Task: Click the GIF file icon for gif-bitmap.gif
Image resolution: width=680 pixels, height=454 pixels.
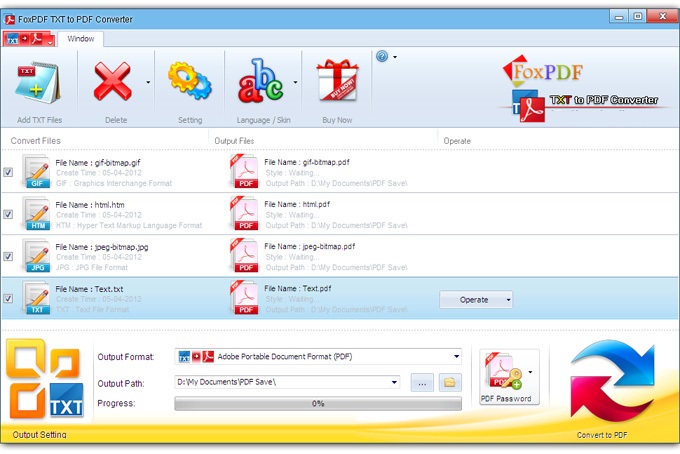Action: 36,172
